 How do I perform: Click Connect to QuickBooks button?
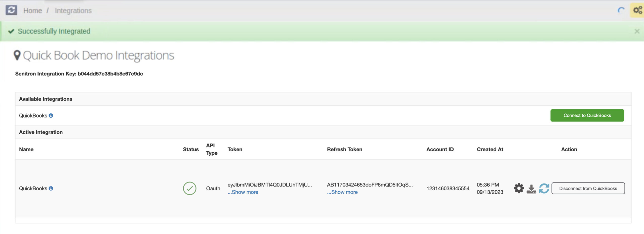tap(587, 115)
